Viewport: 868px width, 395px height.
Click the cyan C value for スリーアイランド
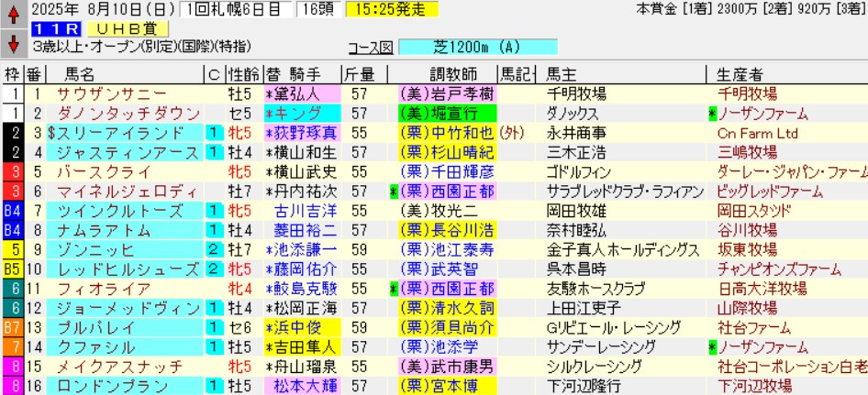click(x=213, y=133)
